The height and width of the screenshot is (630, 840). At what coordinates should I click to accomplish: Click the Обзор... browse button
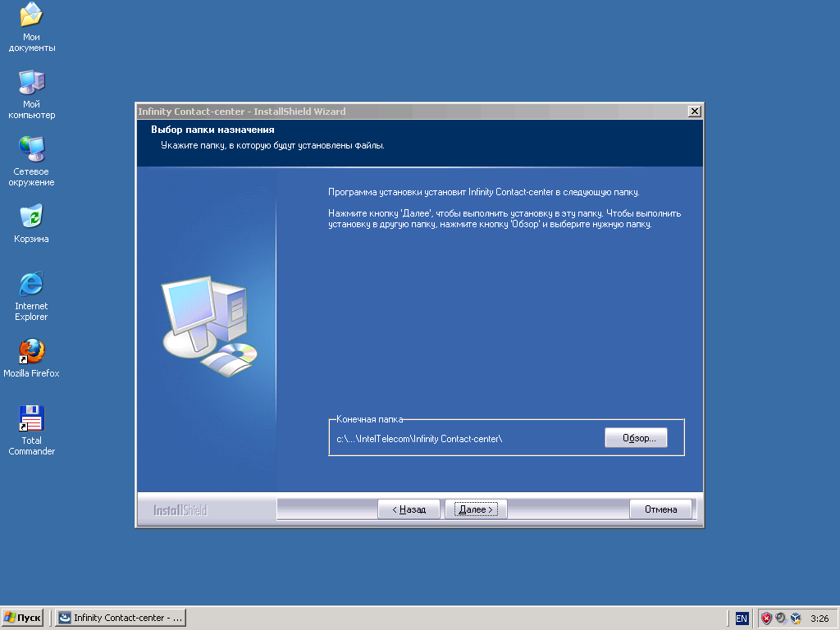coord(636,438)
